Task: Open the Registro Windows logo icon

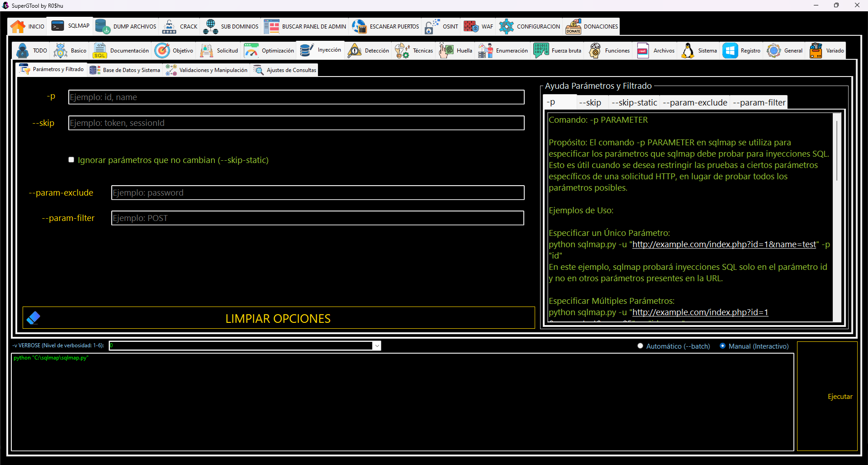Action: coord(730,51)
